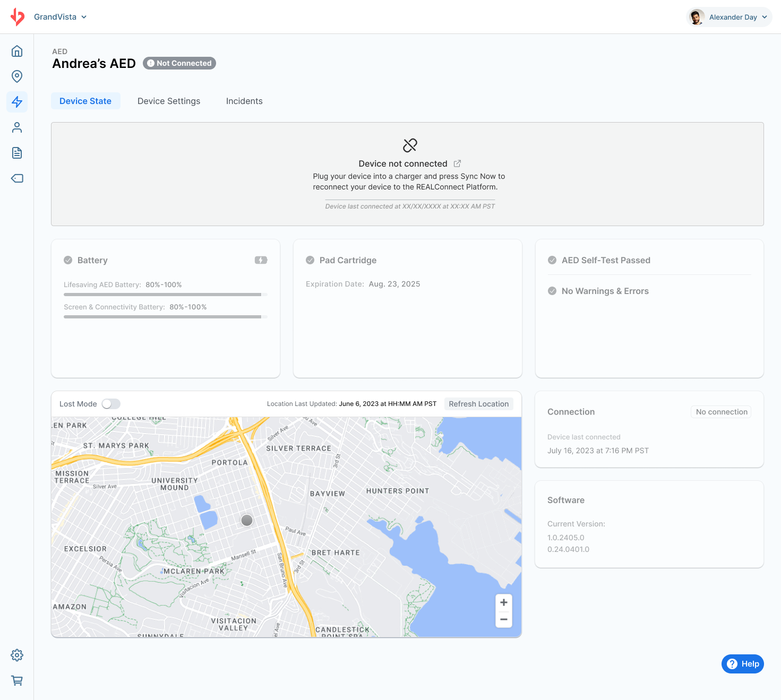
Task: Open the Users person sidebar icon
Action: [x=17, y=127]
